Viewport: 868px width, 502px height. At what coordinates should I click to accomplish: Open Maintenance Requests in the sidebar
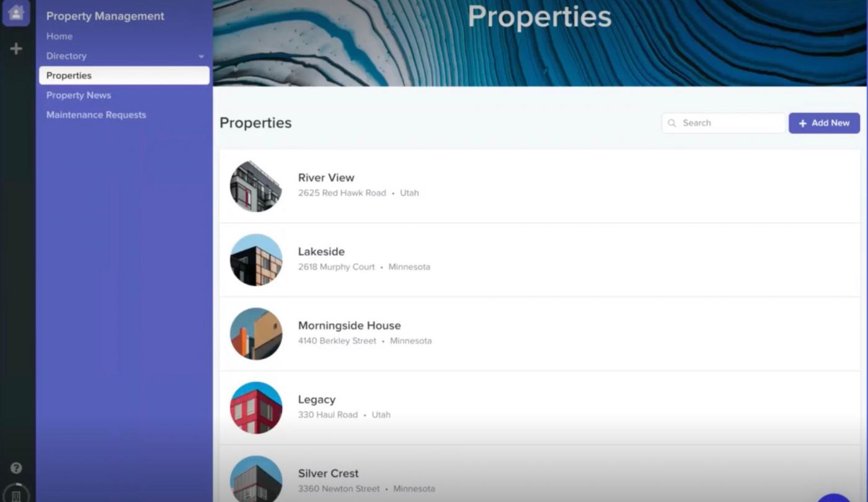[96, 115]
